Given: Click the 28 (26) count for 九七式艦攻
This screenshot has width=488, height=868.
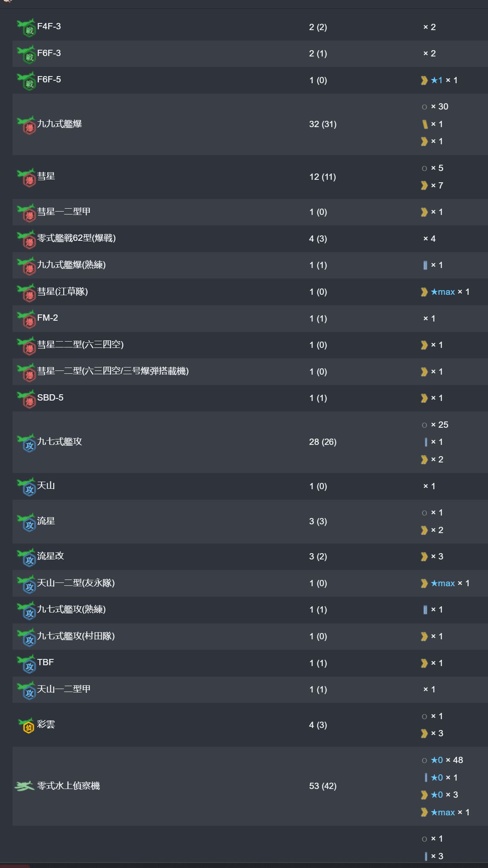Looking at the screenshot, I should click(323, 442).
